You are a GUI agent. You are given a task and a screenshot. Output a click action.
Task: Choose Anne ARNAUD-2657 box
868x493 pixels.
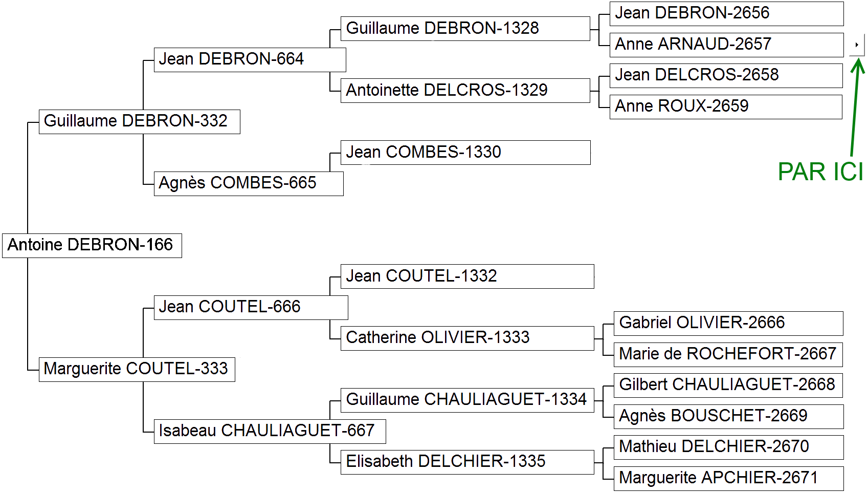point(727,45)
